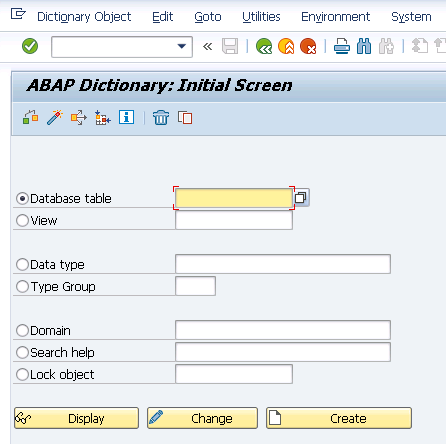Click the Domain input field
The width and height of the screenshot is (446, 444).
coord(283,330)
